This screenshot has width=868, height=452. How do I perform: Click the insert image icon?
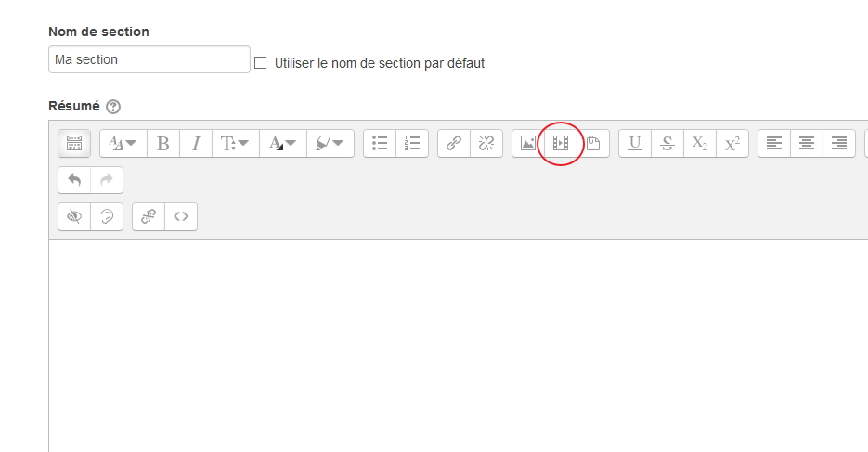click(527, 143)
